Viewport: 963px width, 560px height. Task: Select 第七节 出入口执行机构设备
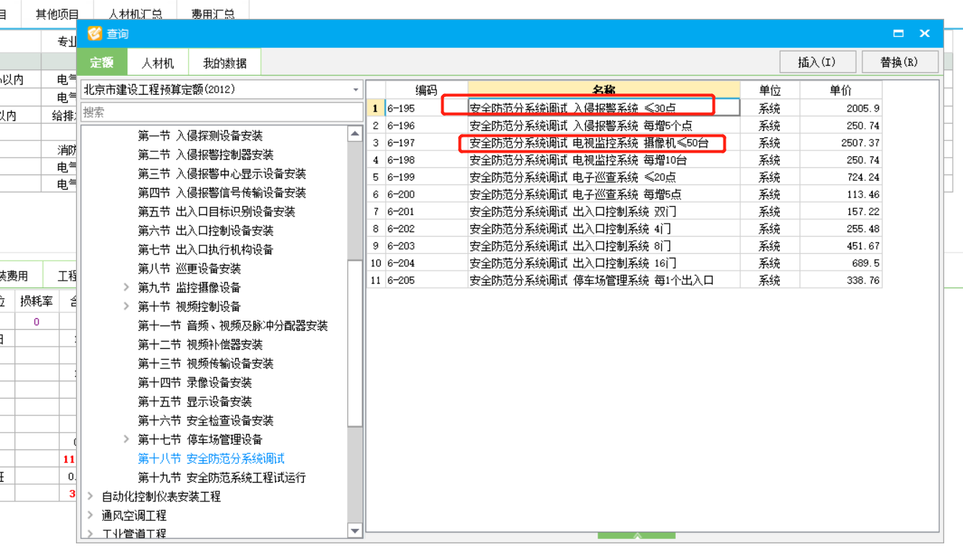point(205,250)
